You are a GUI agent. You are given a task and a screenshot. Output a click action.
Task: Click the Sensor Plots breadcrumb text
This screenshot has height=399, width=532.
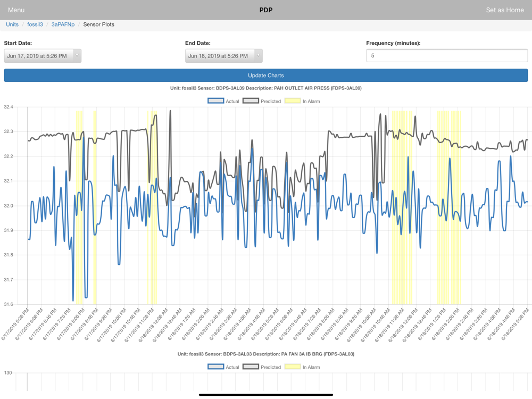[99, 24]
